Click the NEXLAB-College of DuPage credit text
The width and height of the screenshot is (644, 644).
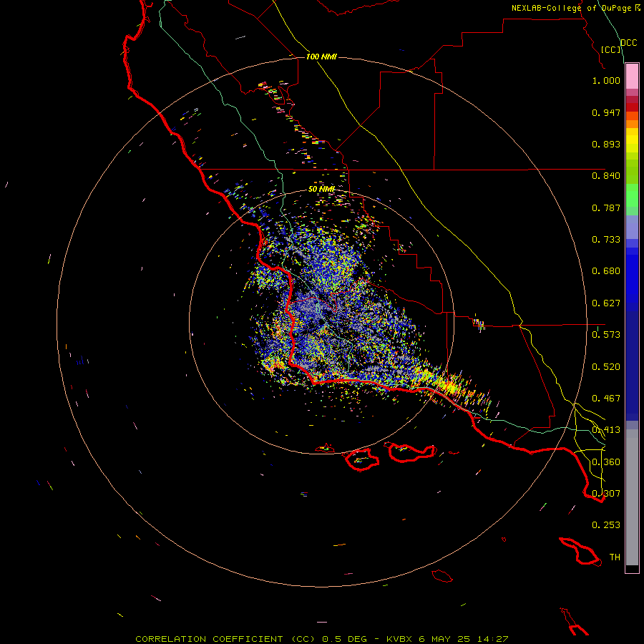[572, 8]
